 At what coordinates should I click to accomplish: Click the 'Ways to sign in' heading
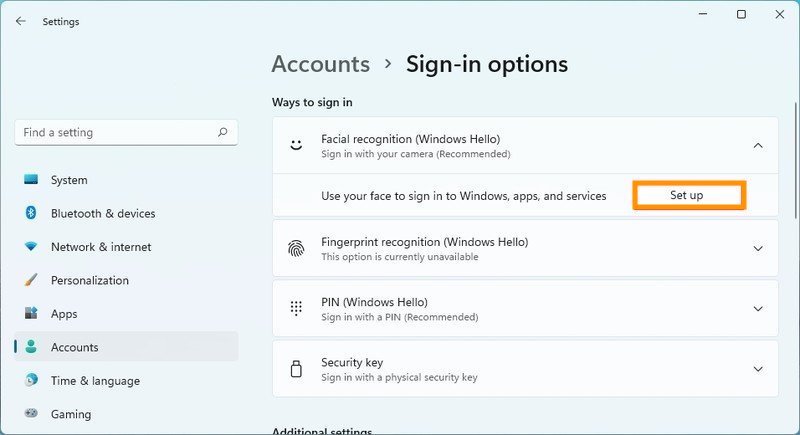click(312, 102)
